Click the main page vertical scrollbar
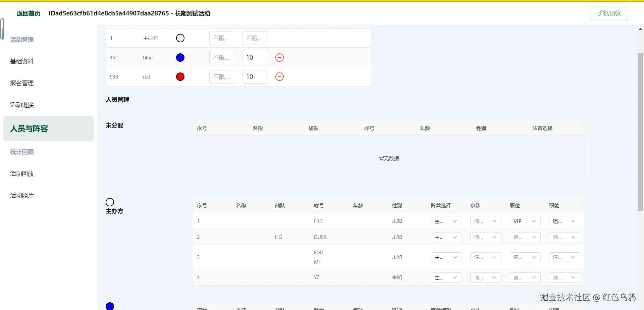644x310 pixels. tap(640, 132)
